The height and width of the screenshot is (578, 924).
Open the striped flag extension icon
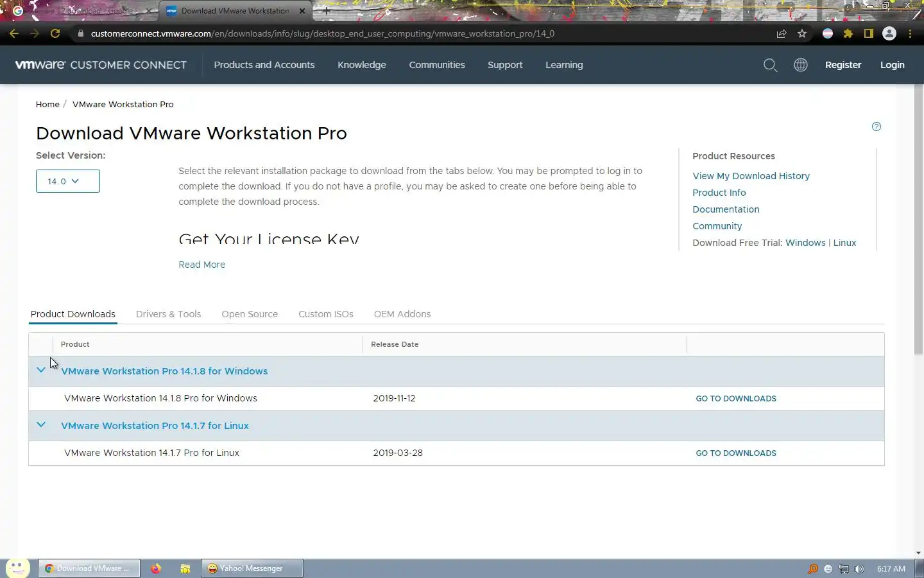click(x=828, y=33)
